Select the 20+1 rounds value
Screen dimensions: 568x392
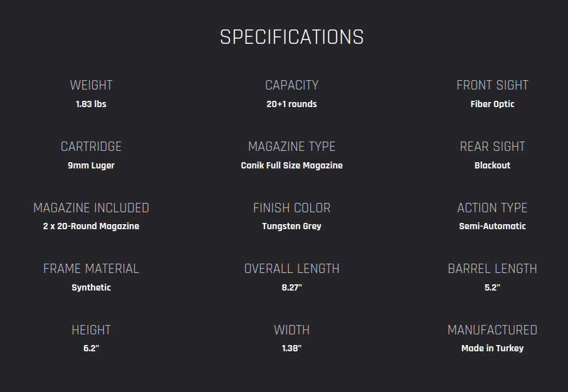292,104
